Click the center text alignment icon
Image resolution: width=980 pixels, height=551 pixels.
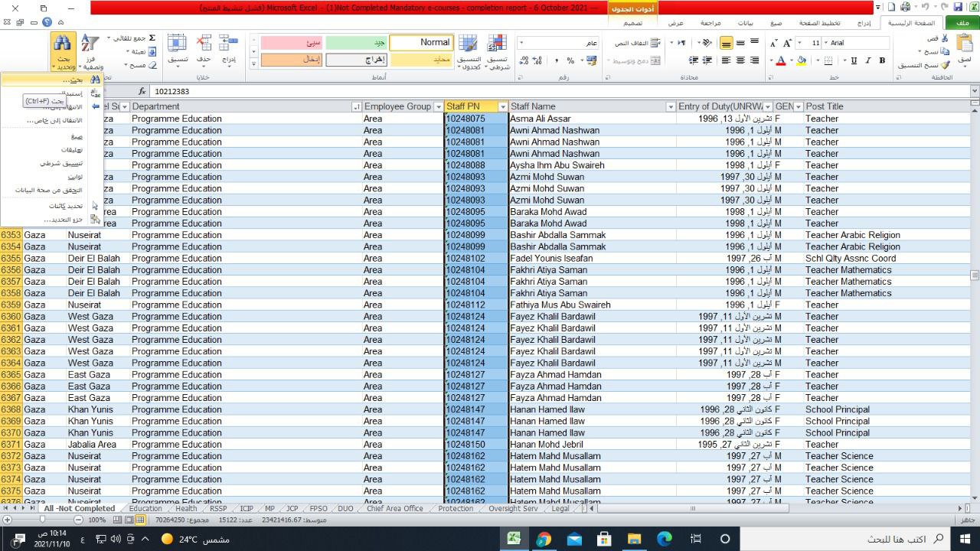click(x=740, y=60)
